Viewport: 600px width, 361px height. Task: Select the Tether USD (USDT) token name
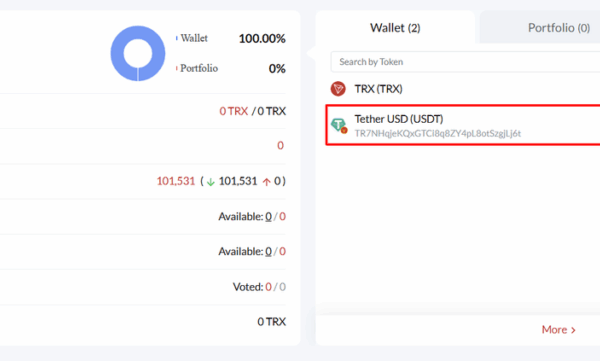(399, 119)
